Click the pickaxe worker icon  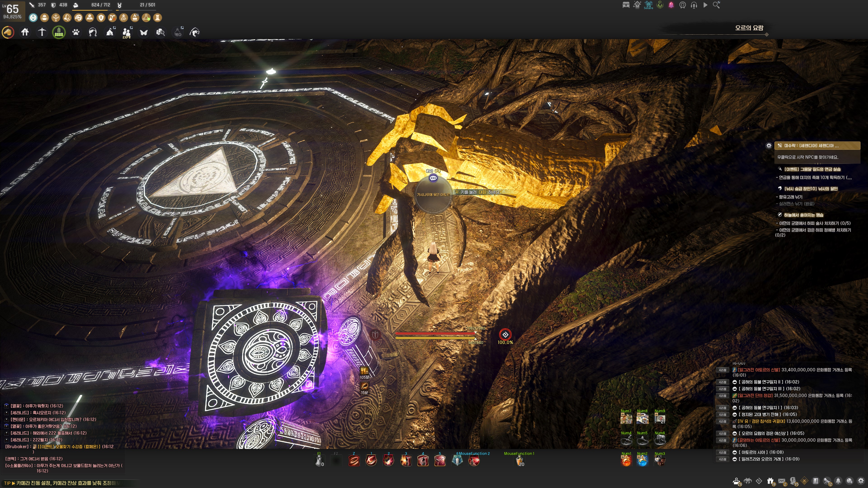42,32
